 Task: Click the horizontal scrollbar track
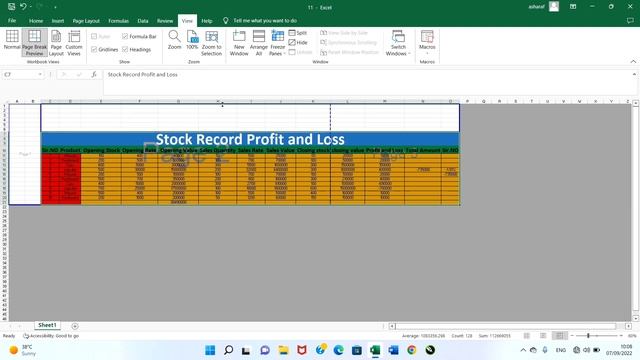click(506, 326)
